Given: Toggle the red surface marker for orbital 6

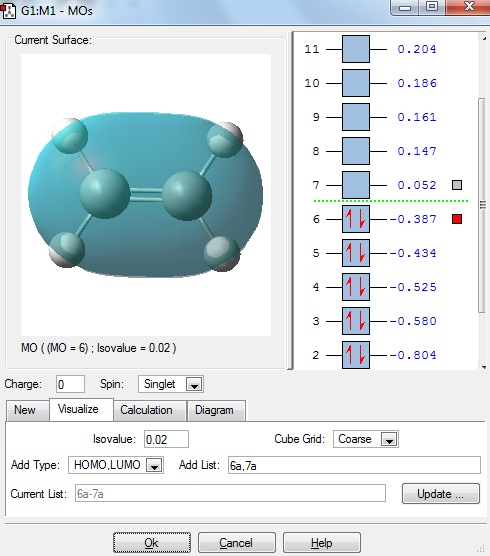Looking at the screenshot, I should point(457,219).
